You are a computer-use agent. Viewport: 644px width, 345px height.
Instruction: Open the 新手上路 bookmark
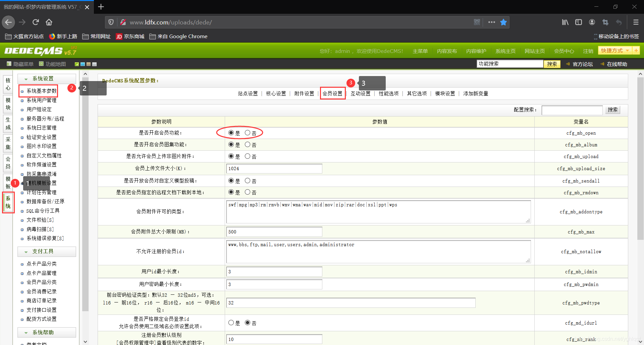coord(63,37)
